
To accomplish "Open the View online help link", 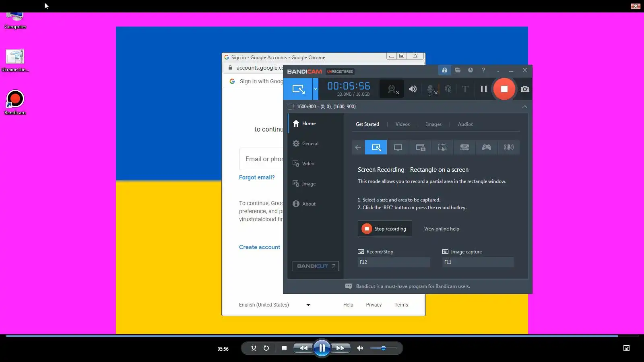I will [442, 229].
